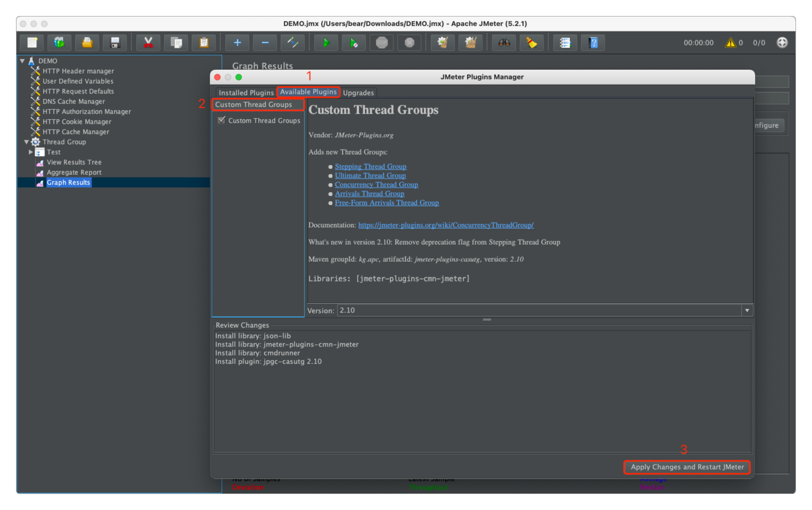Open Stepping Thread Group link

tap(371, 166)
